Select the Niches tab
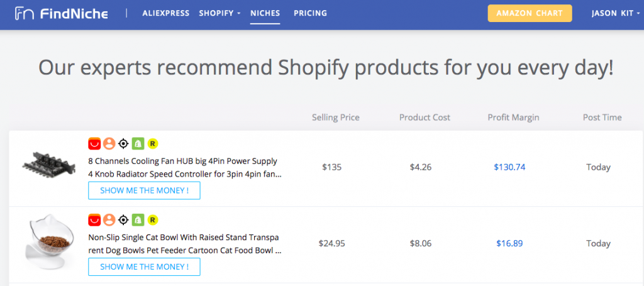 pos(265,13)
